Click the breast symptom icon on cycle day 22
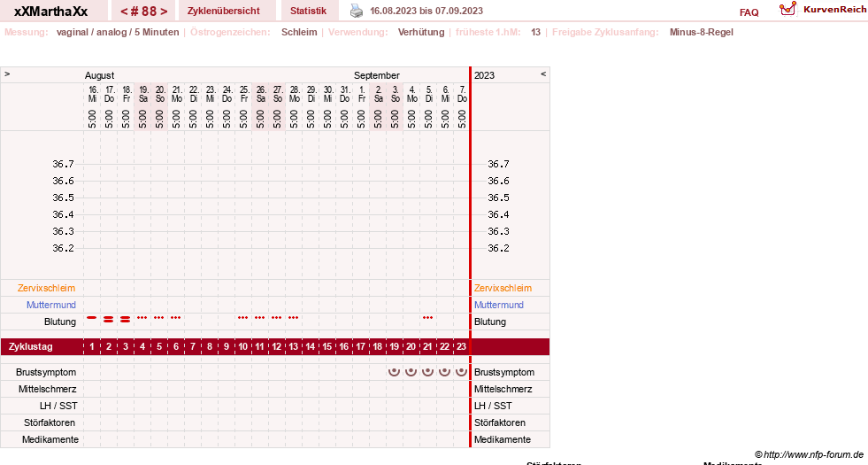 click(x=444, y=372)
